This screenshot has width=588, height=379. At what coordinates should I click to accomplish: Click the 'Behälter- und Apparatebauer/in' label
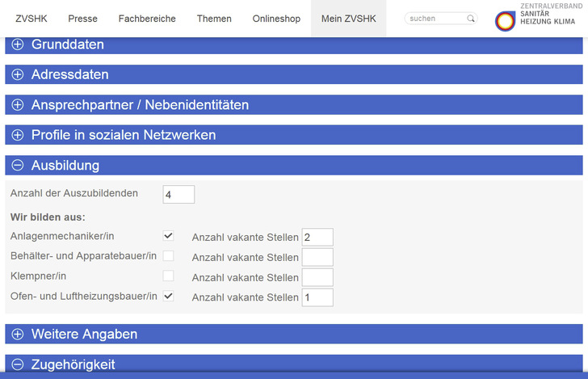(83, 256)
